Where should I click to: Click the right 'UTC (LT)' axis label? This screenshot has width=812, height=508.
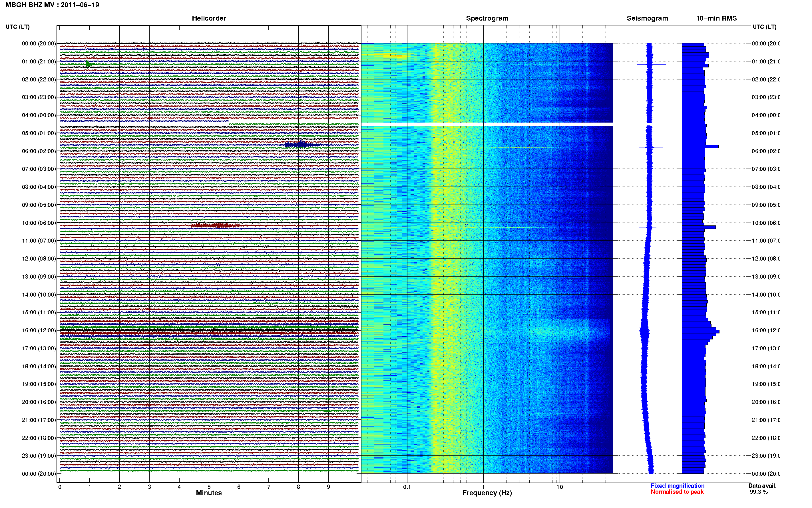764,27
